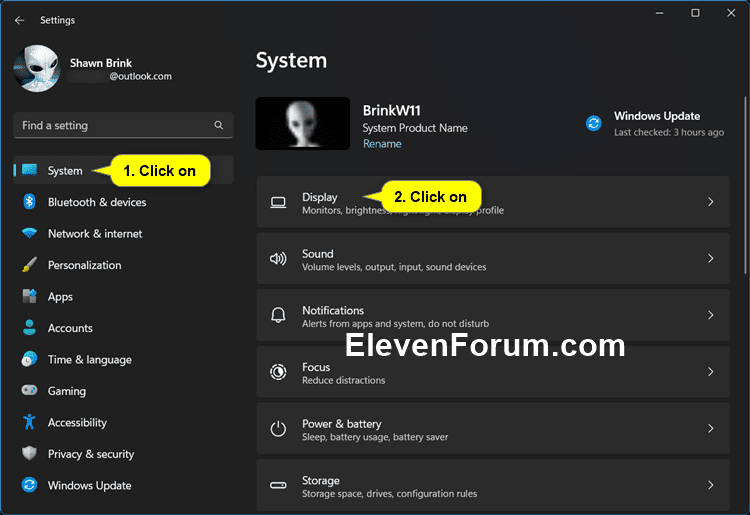The width and height of the screenshot is (750, 515).
Task: Click the Find a setting search box
Action: click(123, 125)
